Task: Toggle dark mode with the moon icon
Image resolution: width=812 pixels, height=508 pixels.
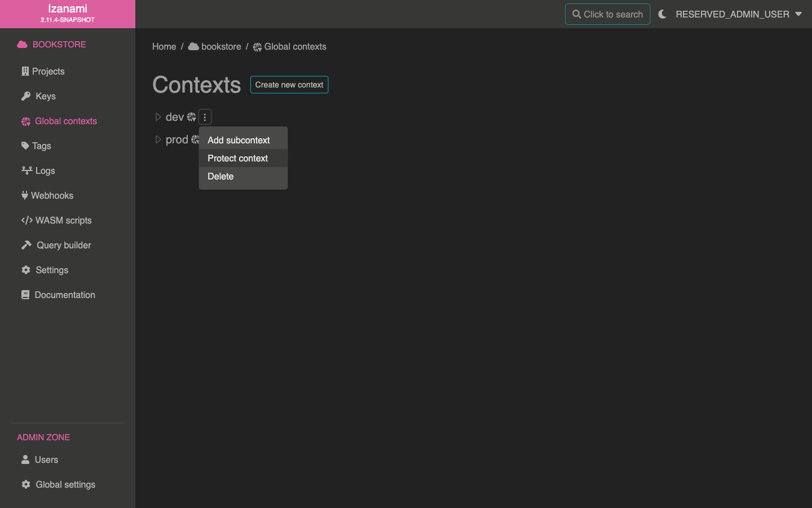Action: 663,14
